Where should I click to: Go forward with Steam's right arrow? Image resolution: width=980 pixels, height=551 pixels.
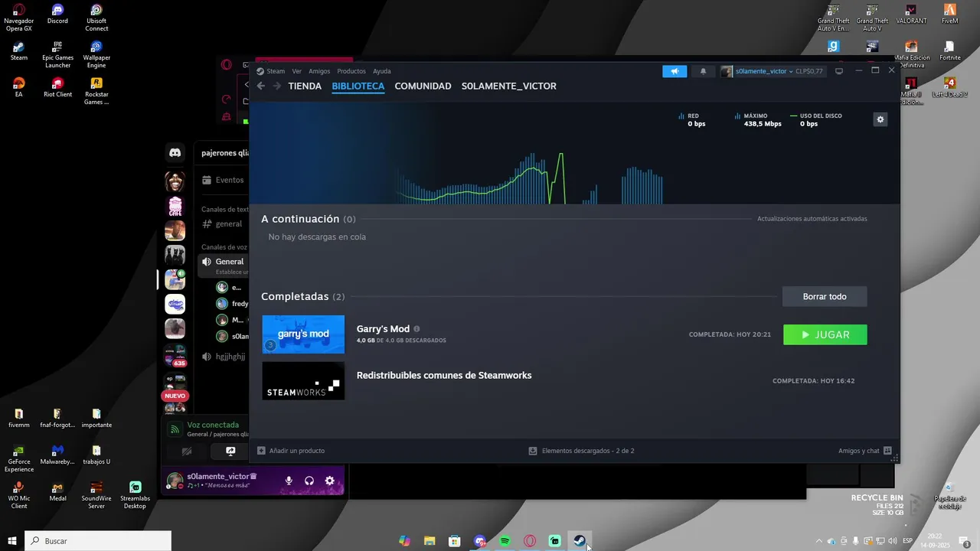[276, 86]
